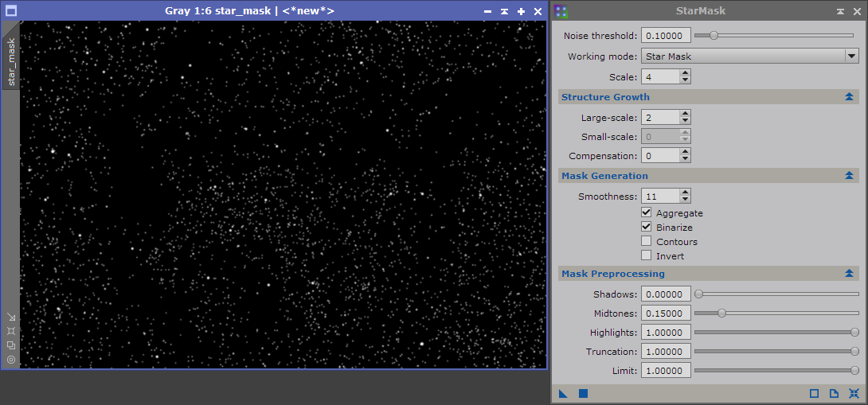This screenshot has width=868, height=405.
Task: Decrease Scale with the down arrow
Action: (686, 80)
